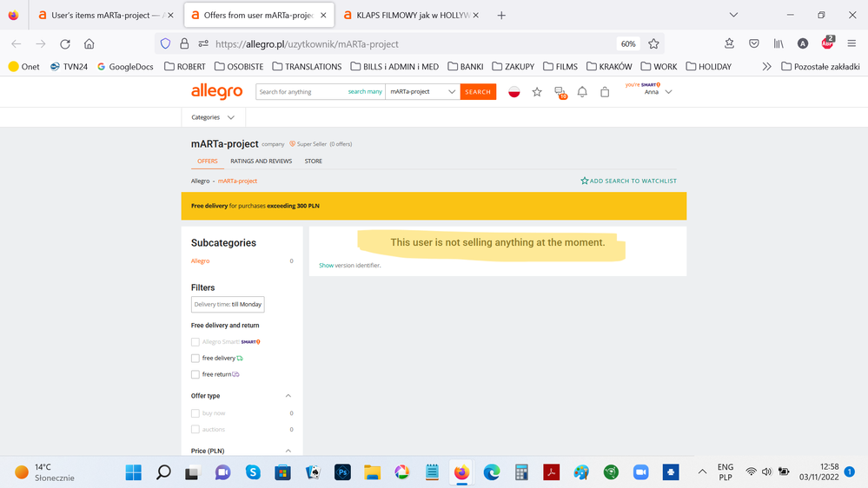
Task: Click the back navigation arrow
Action: click(16, 43)
